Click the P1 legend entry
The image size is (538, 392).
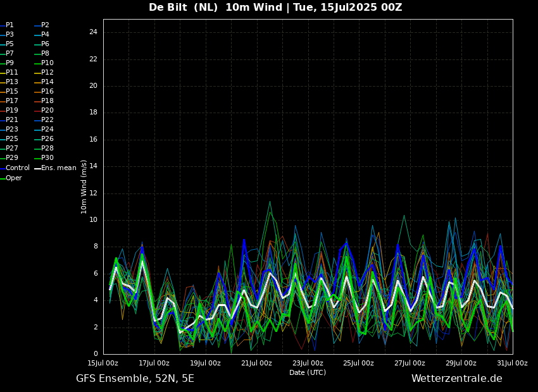7,25
